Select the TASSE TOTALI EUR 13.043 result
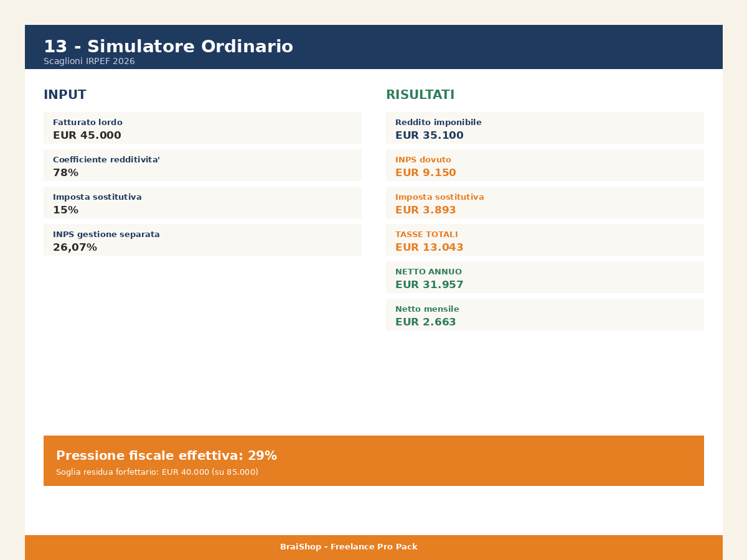The height and width of the screenshot is (560, 747). tap(545, 240)
